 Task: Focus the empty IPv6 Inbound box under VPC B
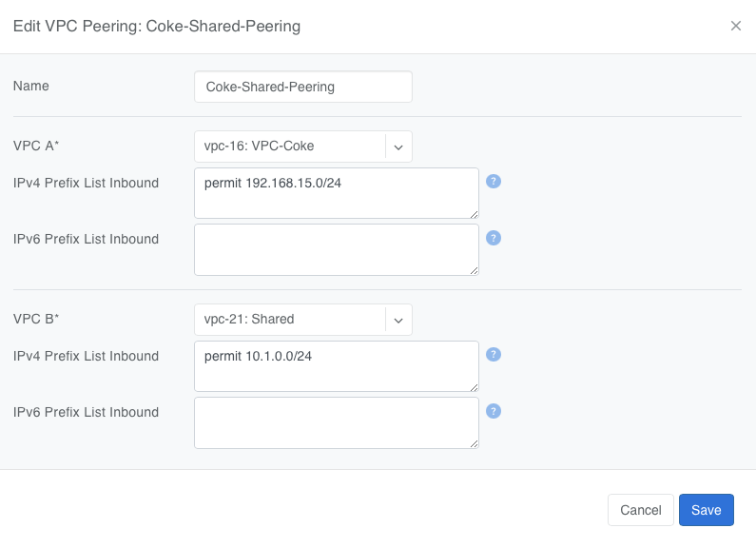click(x=335, y=422)
